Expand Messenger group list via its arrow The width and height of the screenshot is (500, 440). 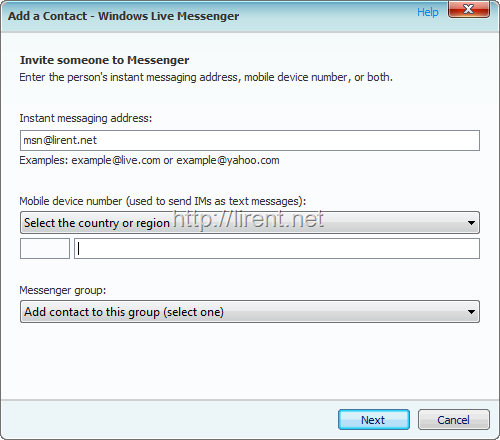pyautogui.click(x=471, y=312)
